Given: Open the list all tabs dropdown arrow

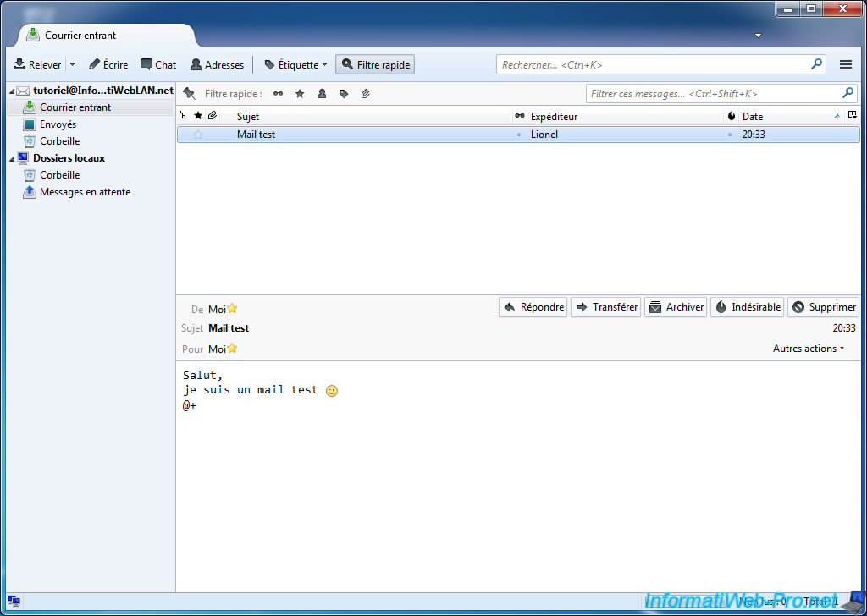Looking at the screenshot, I should click(x=758, y=36).
